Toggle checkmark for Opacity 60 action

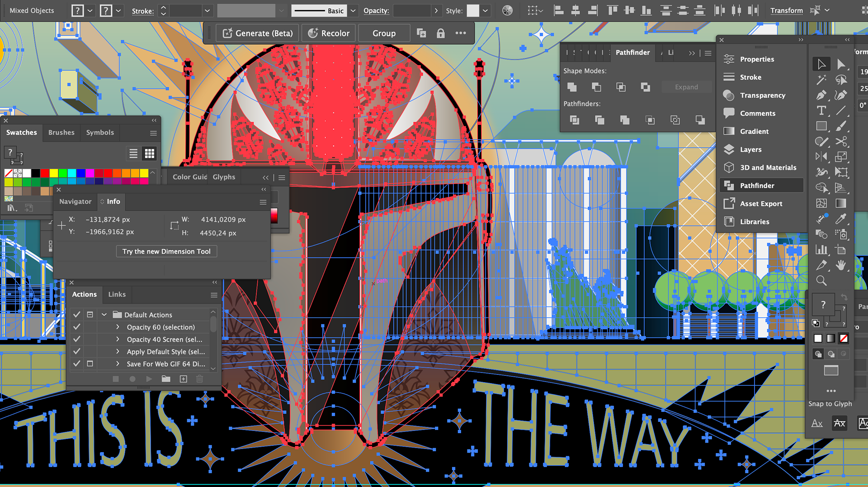click(x=77, y=326)
